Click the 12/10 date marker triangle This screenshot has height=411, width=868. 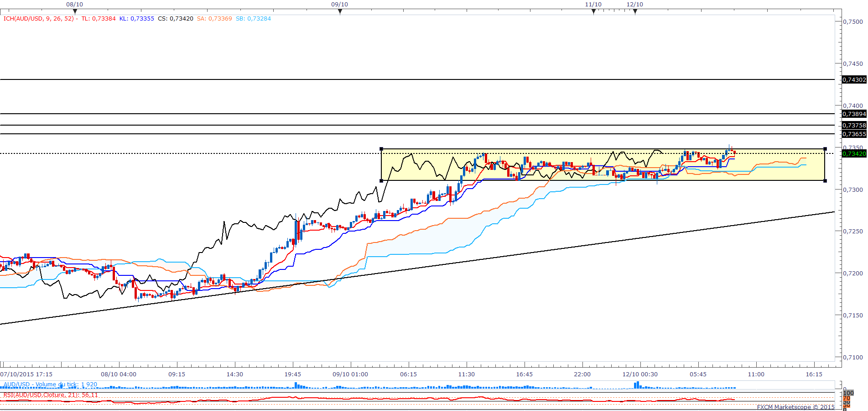(x=635, y=11)
